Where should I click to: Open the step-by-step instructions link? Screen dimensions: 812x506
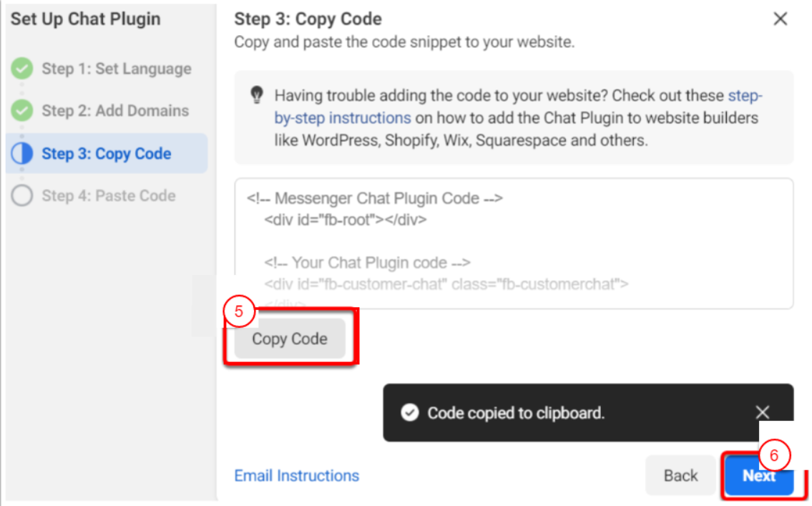pyautogui.click(x=343, y=118)
